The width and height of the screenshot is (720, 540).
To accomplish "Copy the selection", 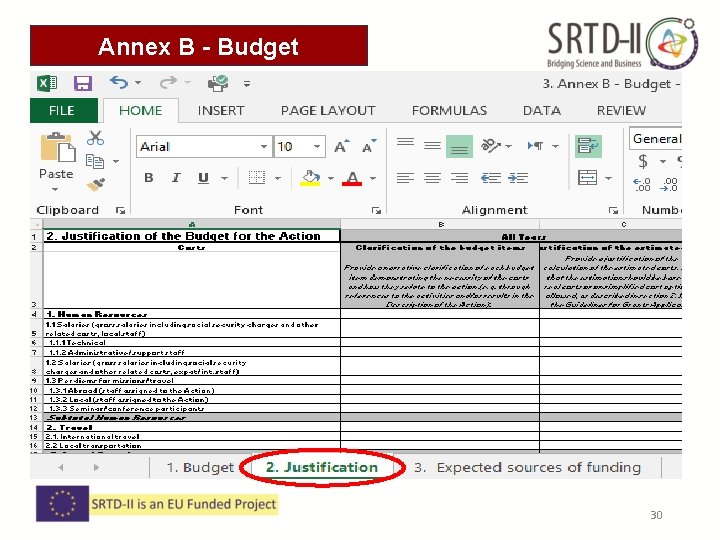I will (x=95, y=161).
